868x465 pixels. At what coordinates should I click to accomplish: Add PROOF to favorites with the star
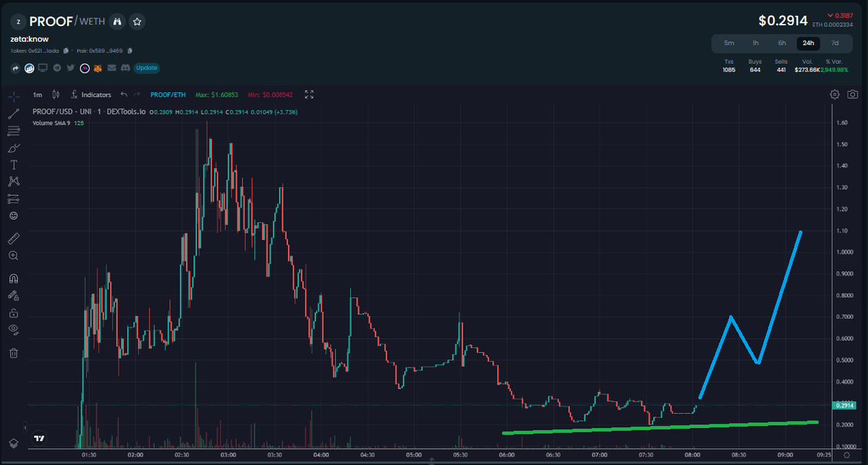pyautogui.click(x=137, y=22)
